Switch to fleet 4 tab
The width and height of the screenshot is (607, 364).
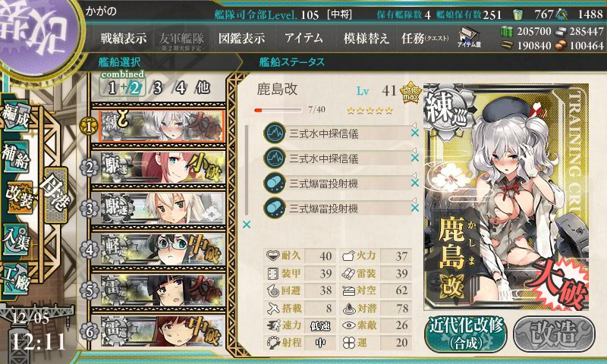[181, 88]
